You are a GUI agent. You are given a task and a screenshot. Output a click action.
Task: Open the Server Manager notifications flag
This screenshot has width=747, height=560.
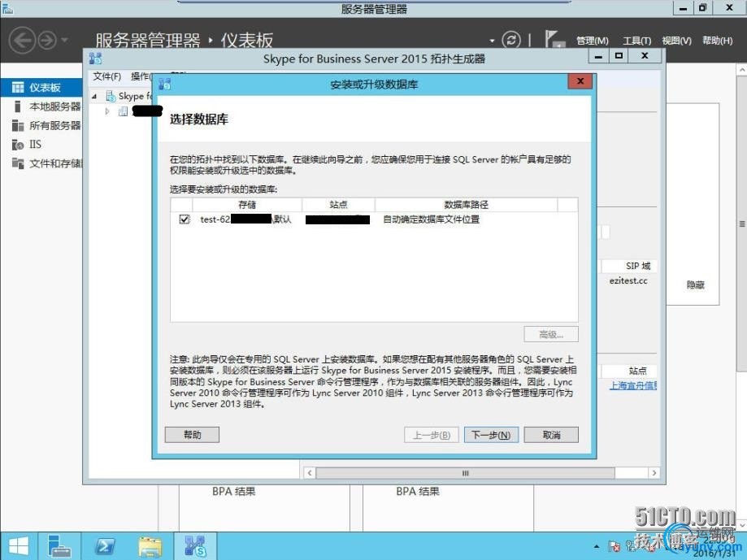point(554,39)
